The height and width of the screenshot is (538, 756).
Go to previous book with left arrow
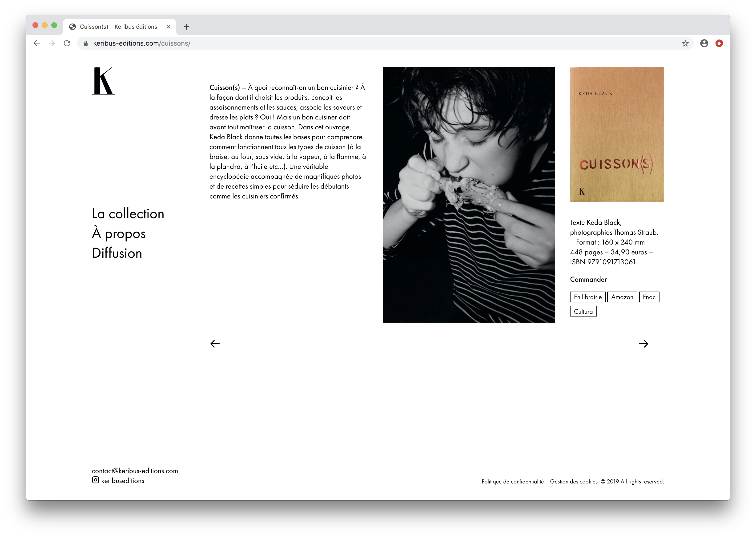coord(215,344)
